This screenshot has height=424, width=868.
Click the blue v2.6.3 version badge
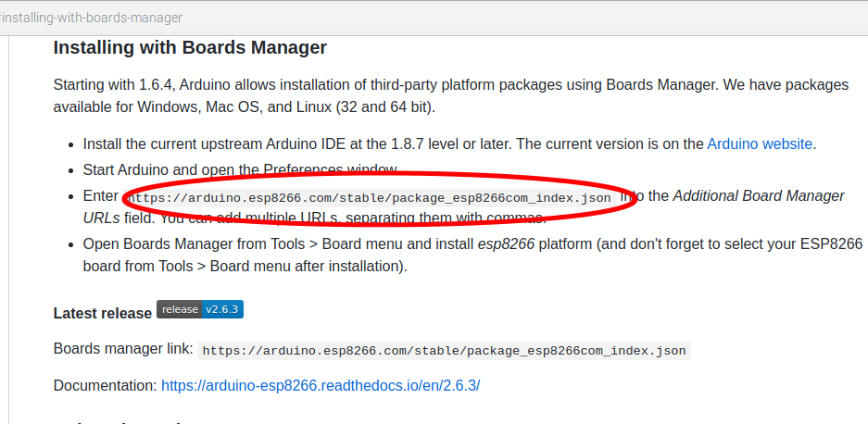tap(222, 309)
